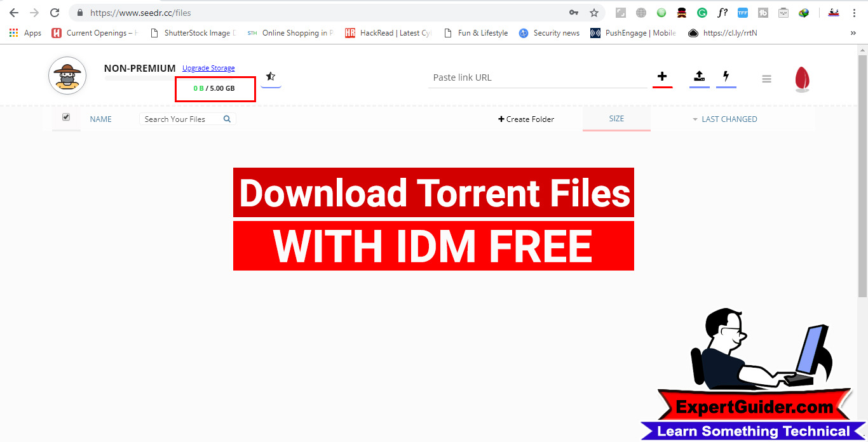Open the Chrome three-dot menu
The height and width of the screenshot is (442, 868).
855,13
